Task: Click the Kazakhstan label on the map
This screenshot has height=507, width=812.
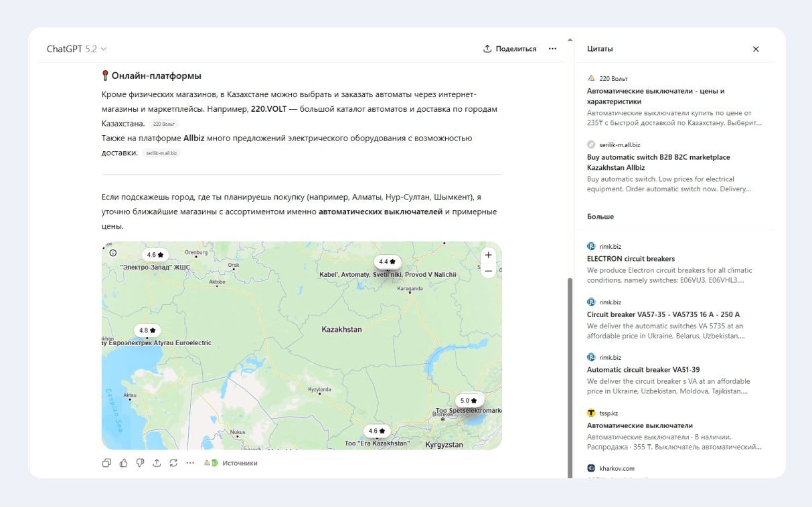Action: tap(341, 330)
